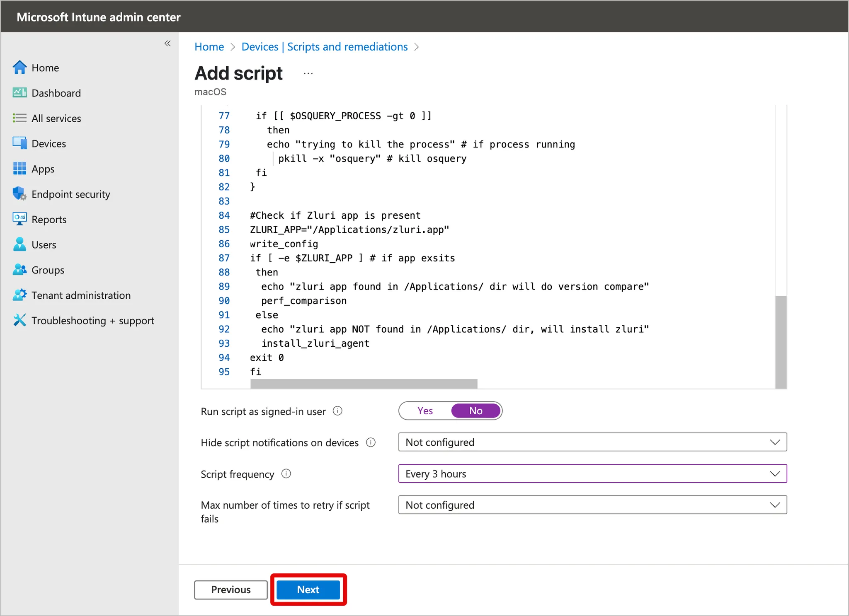Open Reports in the sidebar menu

tap(49, 220)
